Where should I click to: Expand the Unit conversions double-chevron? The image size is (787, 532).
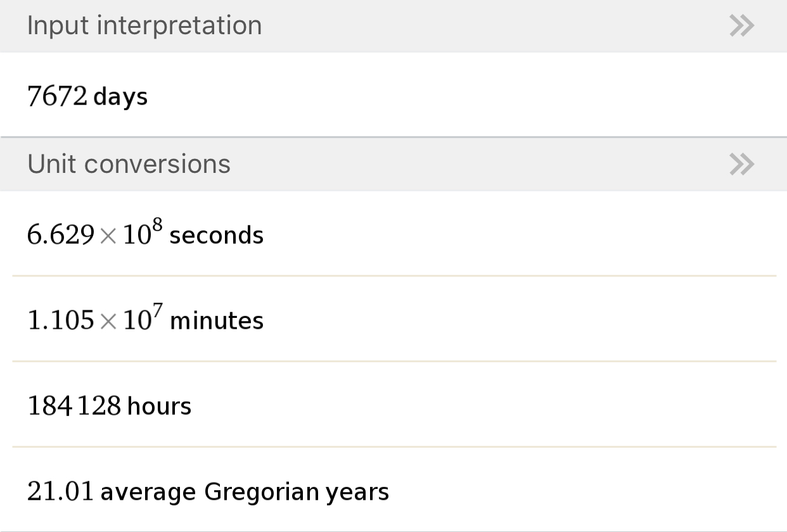pos(741,165)
